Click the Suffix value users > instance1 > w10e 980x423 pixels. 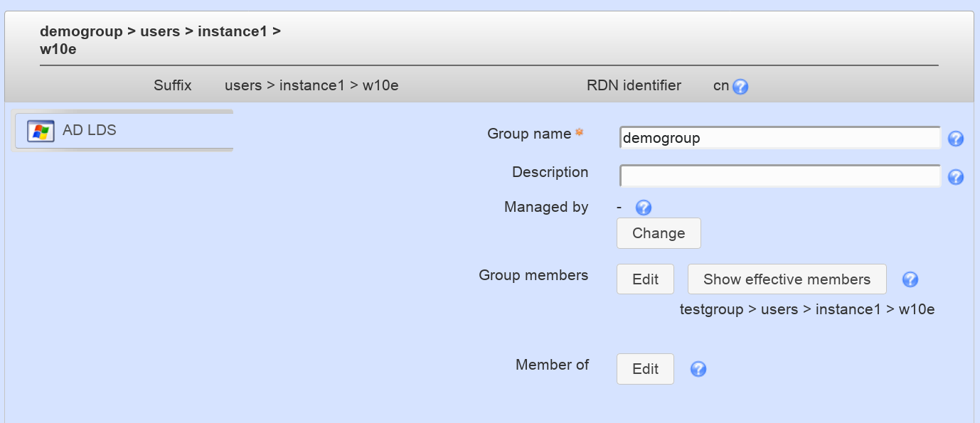pyautogui.click(x=311, y=86)
